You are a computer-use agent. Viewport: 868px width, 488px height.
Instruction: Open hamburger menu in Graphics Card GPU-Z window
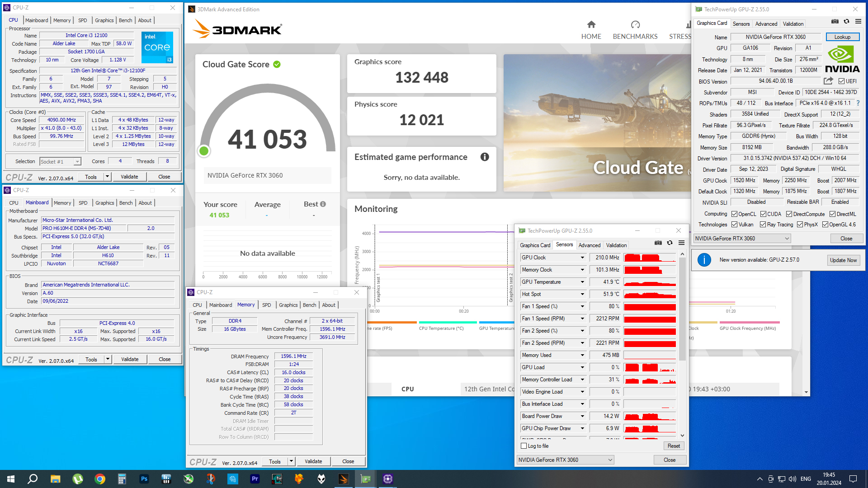858,21
